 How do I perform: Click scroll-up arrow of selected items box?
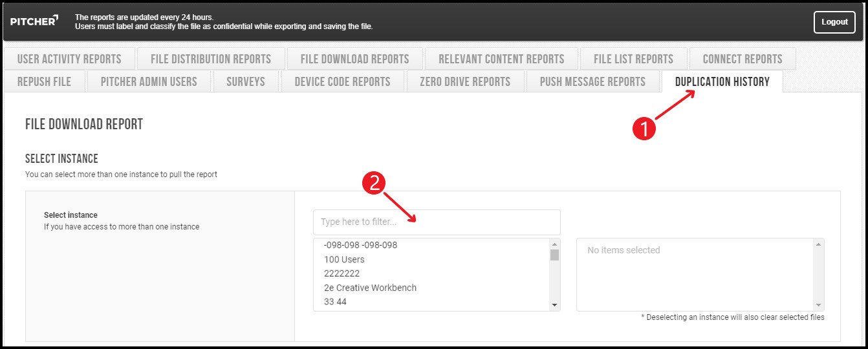(819, 244)
